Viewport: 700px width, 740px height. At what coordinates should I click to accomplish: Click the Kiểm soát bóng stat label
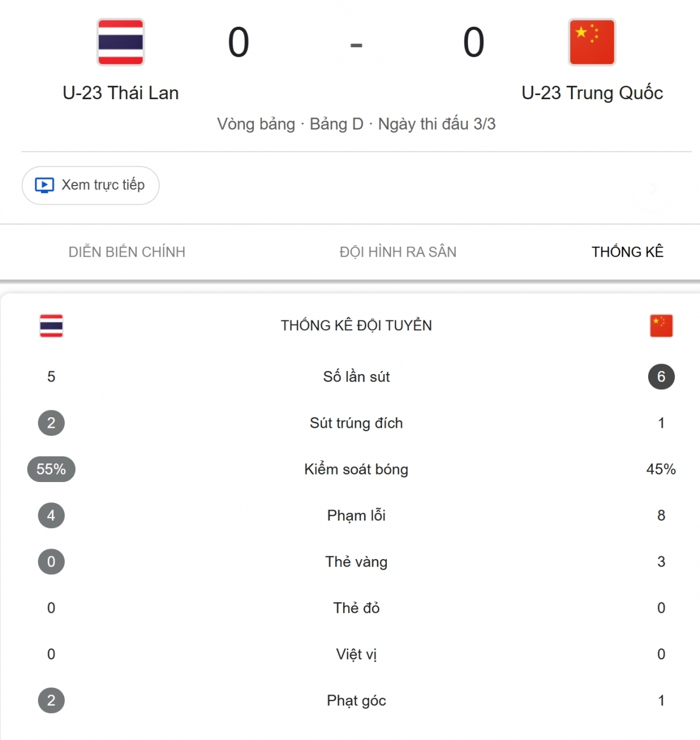[356, 469]
